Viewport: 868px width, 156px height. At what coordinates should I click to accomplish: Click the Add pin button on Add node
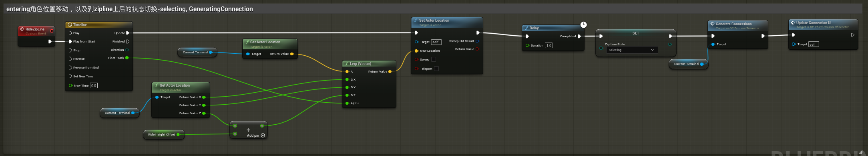256,136
